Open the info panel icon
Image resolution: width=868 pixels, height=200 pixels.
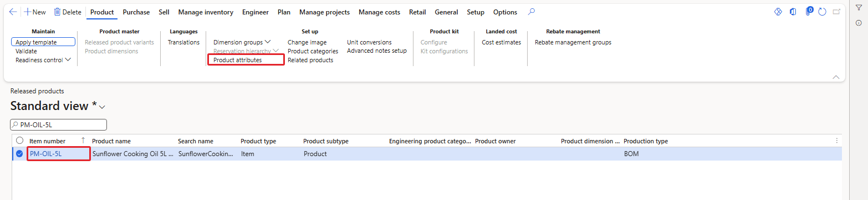[859, 23]
